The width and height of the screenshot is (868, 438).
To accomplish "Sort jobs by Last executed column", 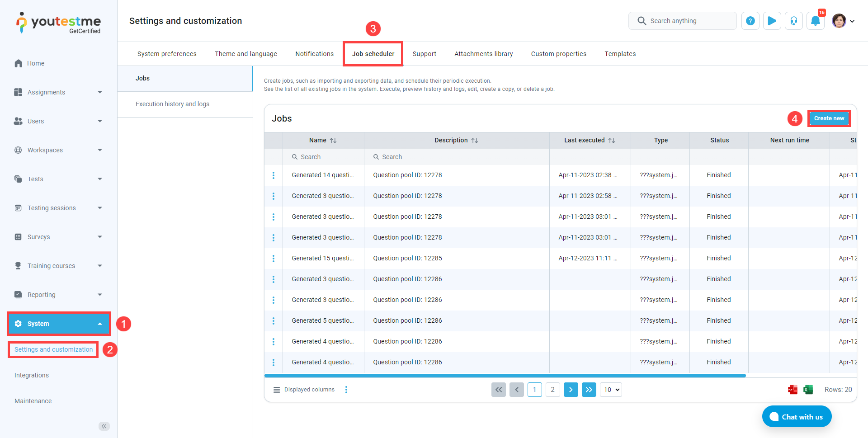I will click(611, 141).
